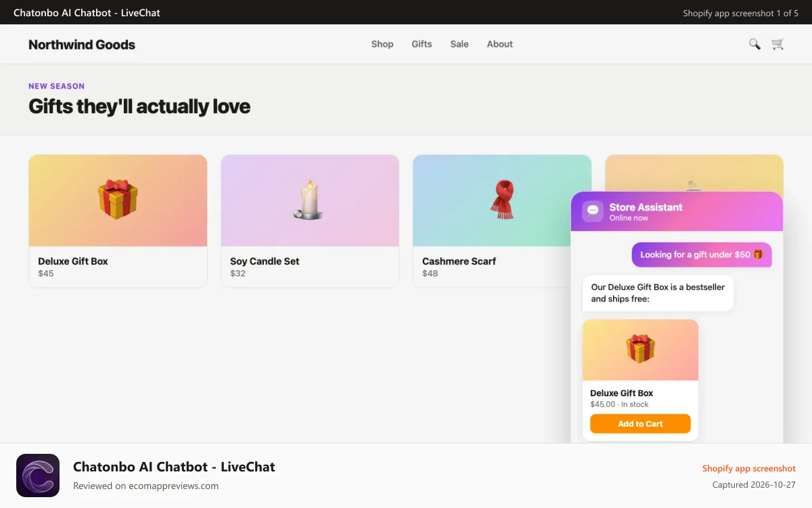This screenshot has width=812, height=508.
Task: Open the Cashmere Scarf product image
Action: [x=502, y=200]
